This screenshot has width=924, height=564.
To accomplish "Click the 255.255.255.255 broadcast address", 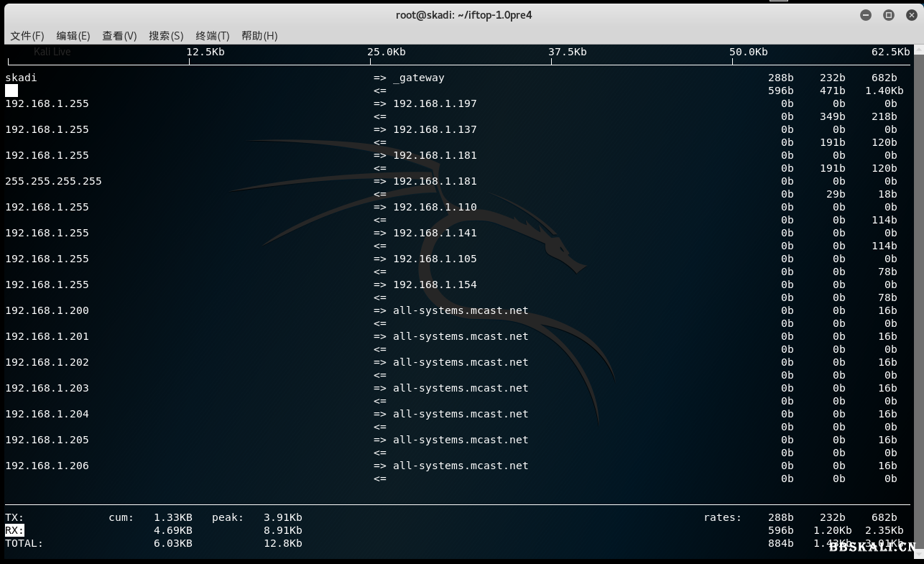I will [x=53, y=181].
